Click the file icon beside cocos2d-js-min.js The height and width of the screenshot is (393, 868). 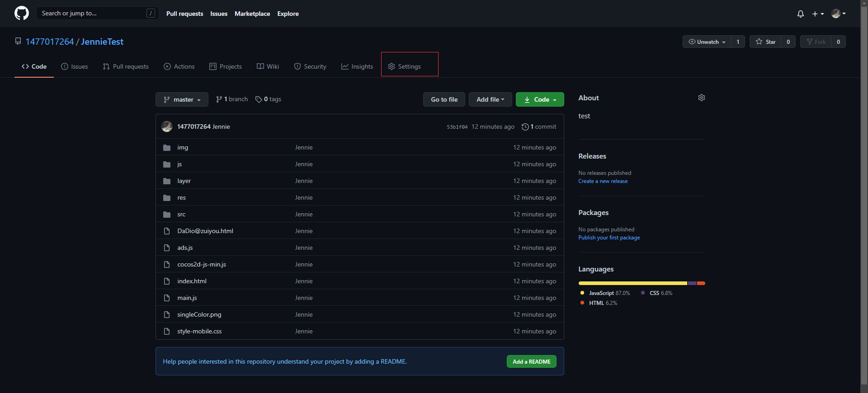[x=167, y=264]
